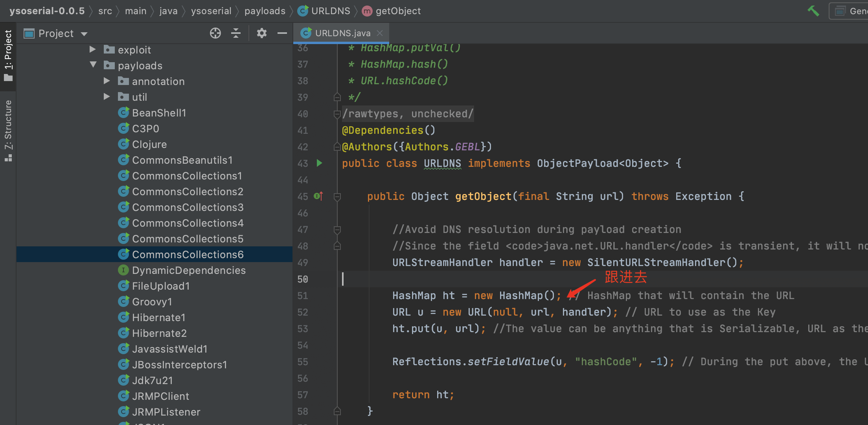Fold the getObject method on line 45
This screenshot has width=868, height=425.
coord(337,196)
